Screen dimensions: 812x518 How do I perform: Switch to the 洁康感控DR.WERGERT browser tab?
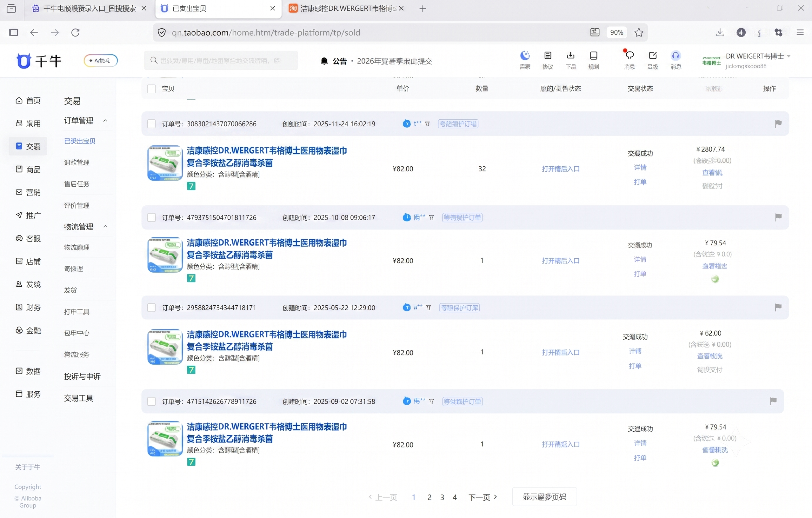[346, 9]
